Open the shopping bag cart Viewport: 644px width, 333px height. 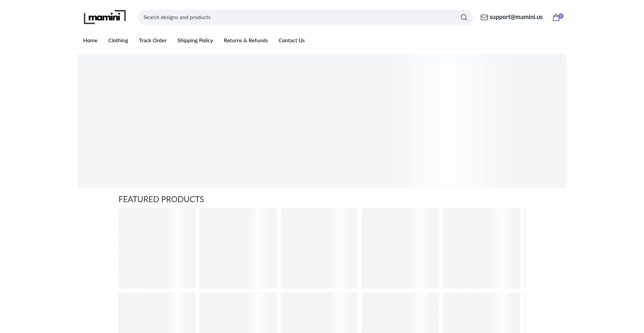[556, 18]
